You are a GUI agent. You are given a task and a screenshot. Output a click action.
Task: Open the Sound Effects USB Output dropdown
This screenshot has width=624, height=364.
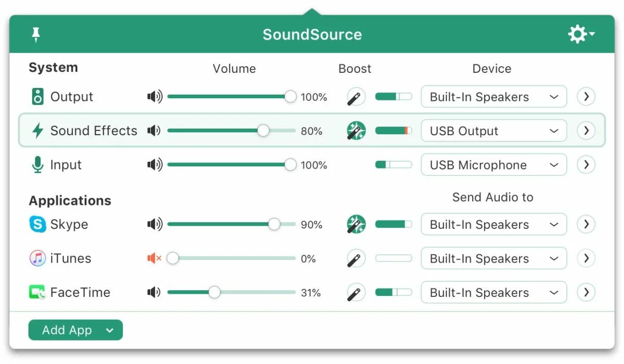[493, 131]
